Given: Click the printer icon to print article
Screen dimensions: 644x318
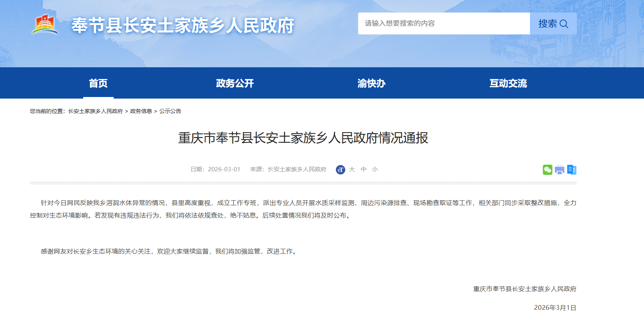Looking at the screenshot, I should [560, 170].
